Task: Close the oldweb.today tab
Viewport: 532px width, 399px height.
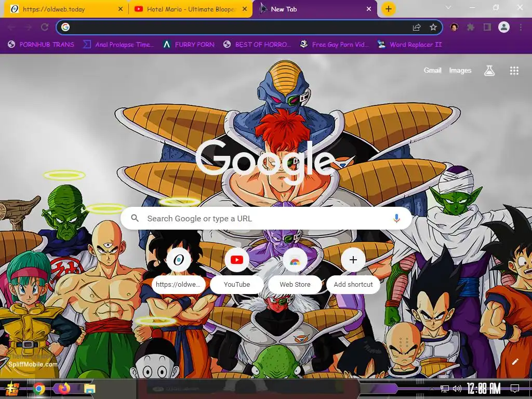Action: point(121,9)
